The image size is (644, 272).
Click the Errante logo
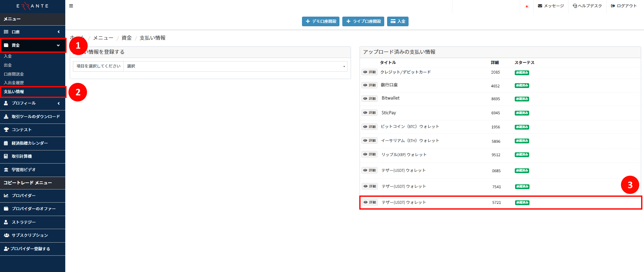point(32,6)
